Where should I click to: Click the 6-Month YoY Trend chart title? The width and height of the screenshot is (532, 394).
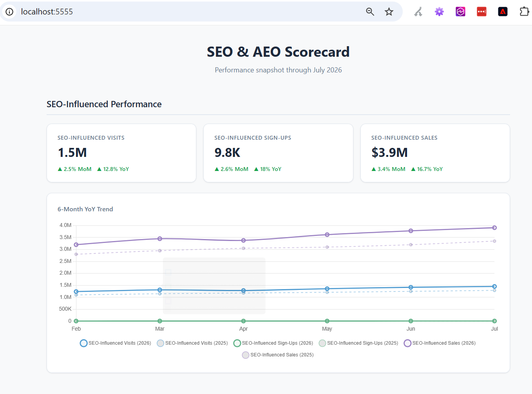click(x=85, y=209)
